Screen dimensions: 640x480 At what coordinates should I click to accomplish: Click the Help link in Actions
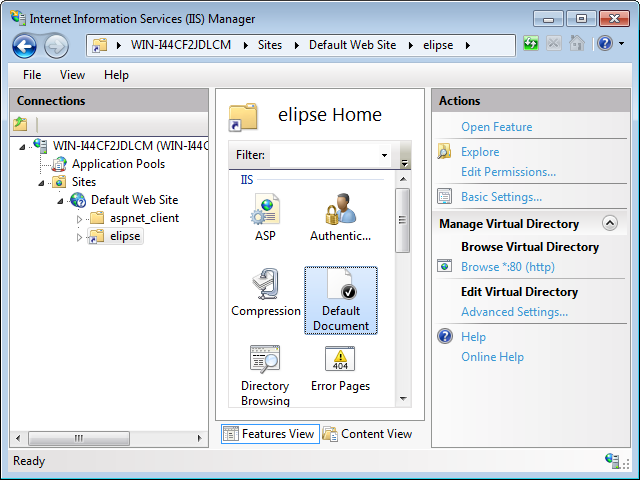pyautogui.click(x=473, y=336)
